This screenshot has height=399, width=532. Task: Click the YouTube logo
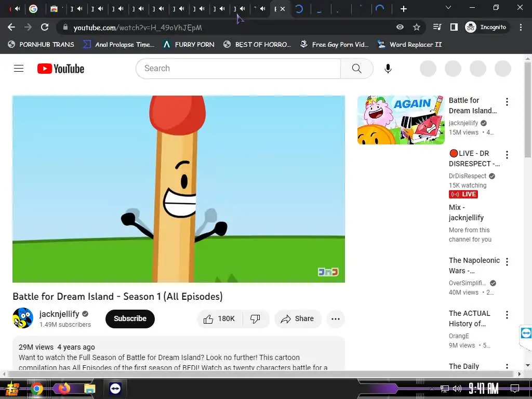(x=61, y=69)
